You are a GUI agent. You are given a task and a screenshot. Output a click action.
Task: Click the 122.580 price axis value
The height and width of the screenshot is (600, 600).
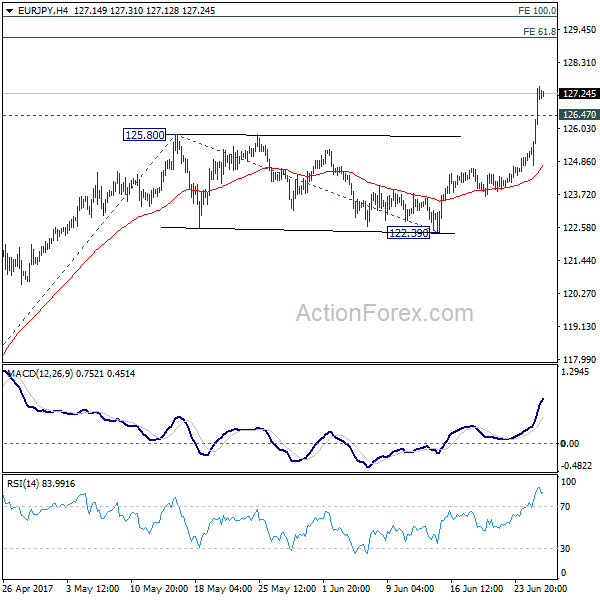(x=579, y=227)
